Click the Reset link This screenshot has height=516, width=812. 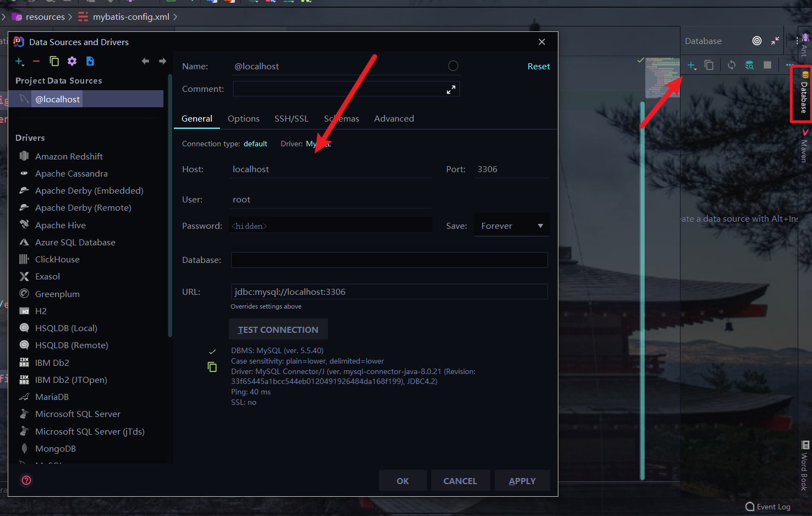coord(539,66)
